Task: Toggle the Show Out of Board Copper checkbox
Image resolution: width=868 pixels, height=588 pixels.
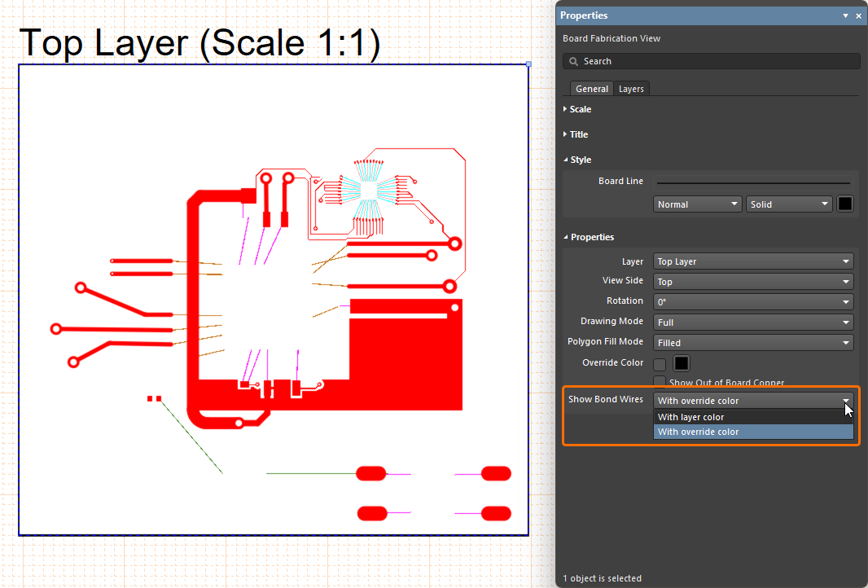Action: (660, 382)
